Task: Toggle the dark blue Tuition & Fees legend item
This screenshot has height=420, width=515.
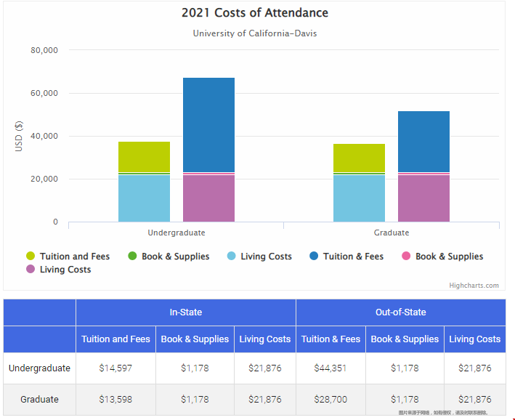Action: pos(346,257)
